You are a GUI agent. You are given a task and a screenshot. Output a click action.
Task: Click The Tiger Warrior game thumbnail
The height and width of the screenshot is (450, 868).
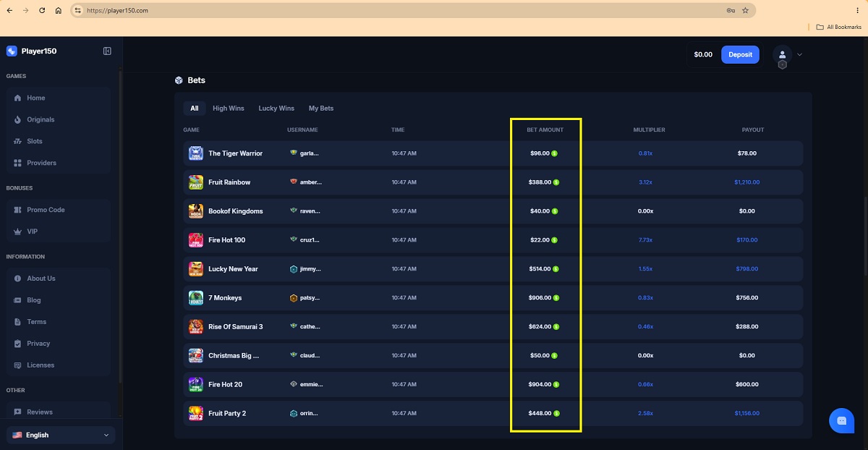pyautogui.click(x=196, y=153)
